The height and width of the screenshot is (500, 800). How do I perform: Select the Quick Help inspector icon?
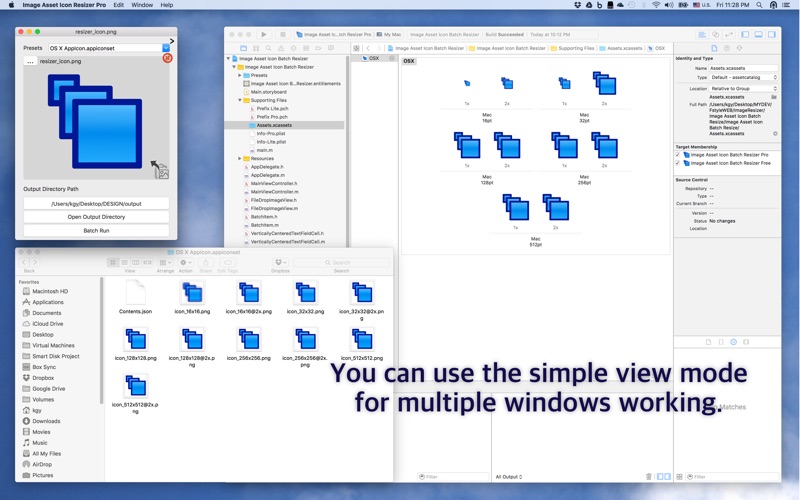click(x=727, y=48)
